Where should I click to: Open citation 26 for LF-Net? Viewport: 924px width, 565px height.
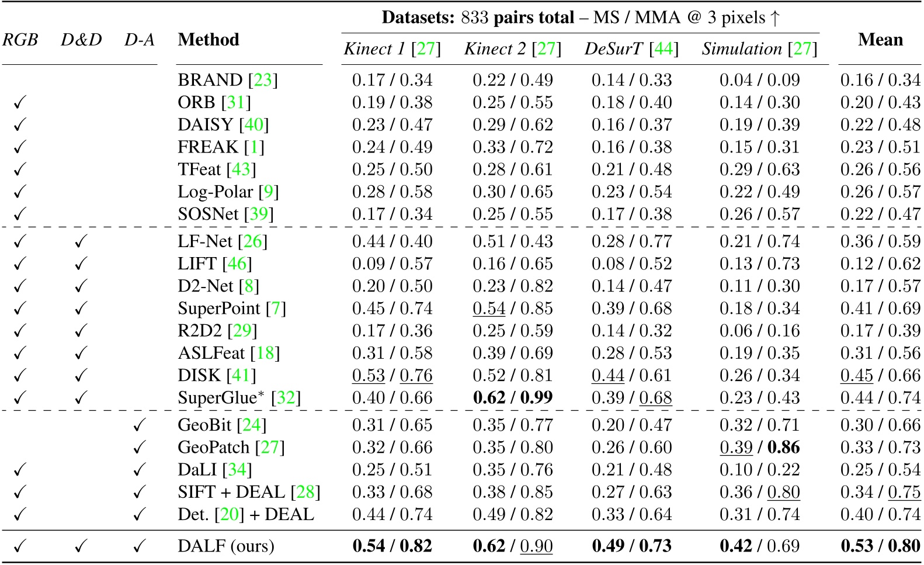tap(252, 241)
